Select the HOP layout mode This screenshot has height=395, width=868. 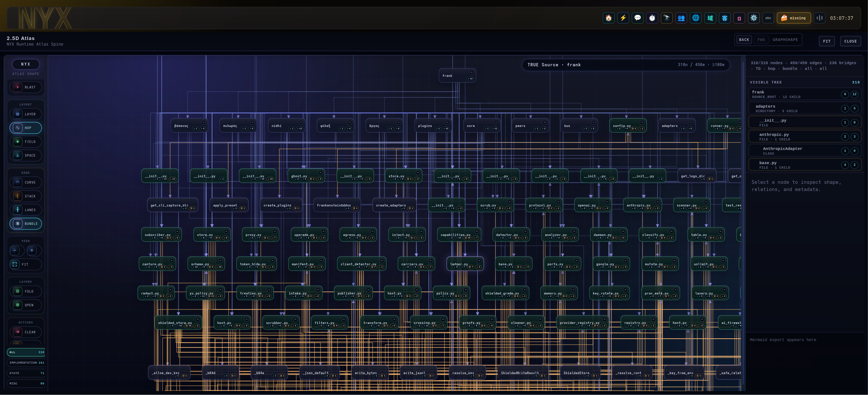click(26, 128)
